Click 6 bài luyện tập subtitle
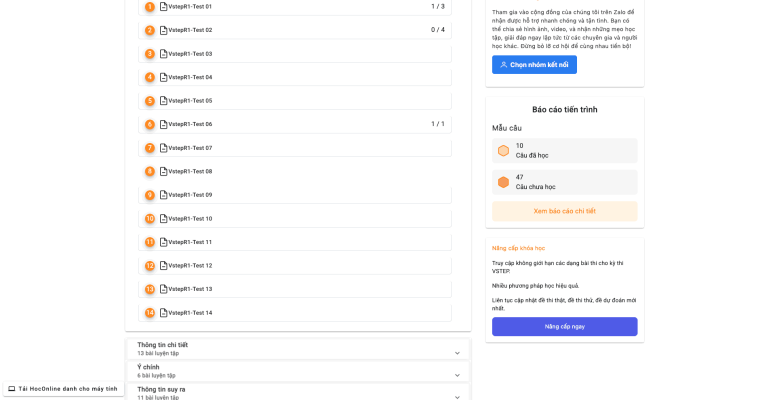 [x=156, y=376]
